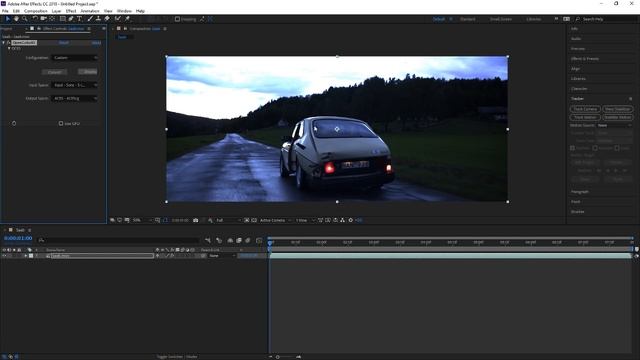The height and width of the screenshot is (360, 640).
Task: Open the layer's Parent None dropdown
Action: (x=222, y=256)
